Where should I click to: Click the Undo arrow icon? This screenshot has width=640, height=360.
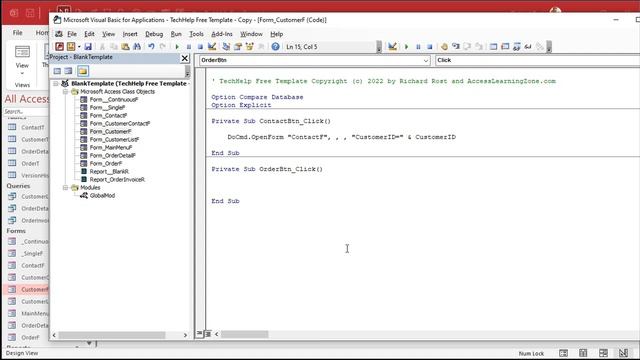click(x=151, y=47)
